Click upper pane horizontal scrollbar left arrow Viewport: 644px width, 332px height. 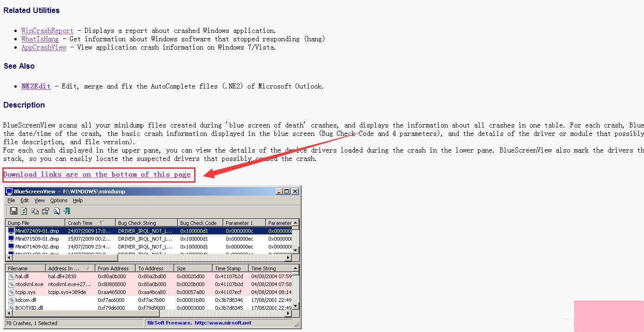click(x=10, y=257)
